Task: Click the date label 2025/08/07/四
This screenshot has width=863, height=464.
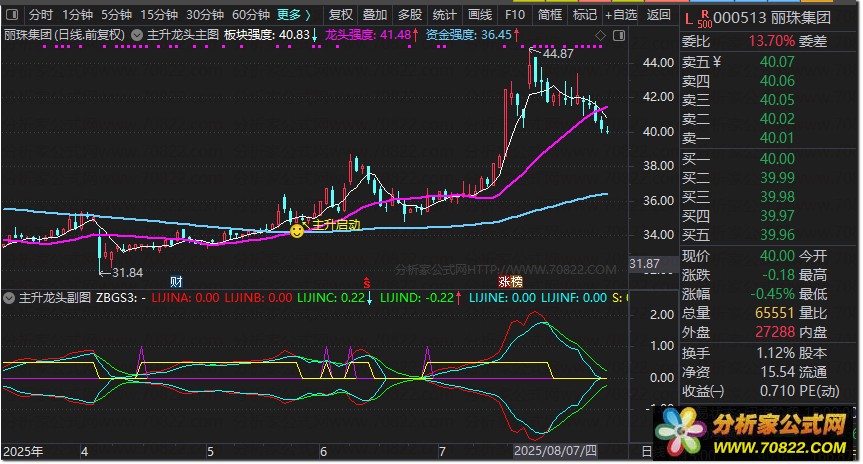Action: [555, 452]
